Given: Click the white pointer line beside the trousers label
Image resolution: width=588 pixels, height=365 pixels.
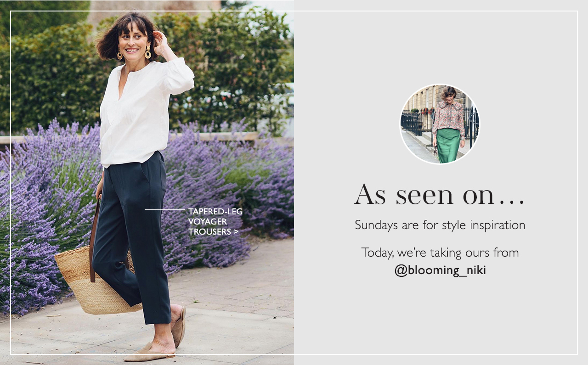Looking at the screenshot, I should coord(165,210).
